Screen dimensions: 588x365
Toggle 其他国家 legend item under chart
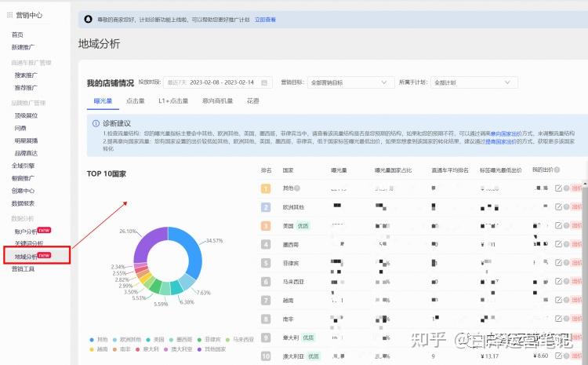click(x=212, y=349)
